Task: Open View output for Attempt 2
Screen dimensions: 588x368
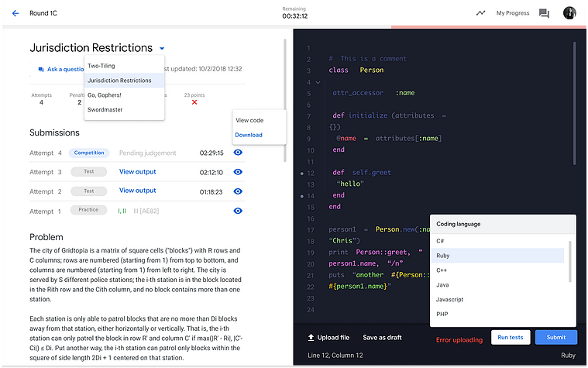Action: click(x=138, y=191)
